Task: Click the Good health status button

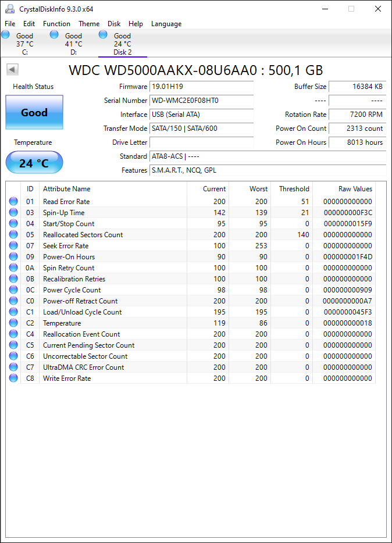Action: [34, 112]
